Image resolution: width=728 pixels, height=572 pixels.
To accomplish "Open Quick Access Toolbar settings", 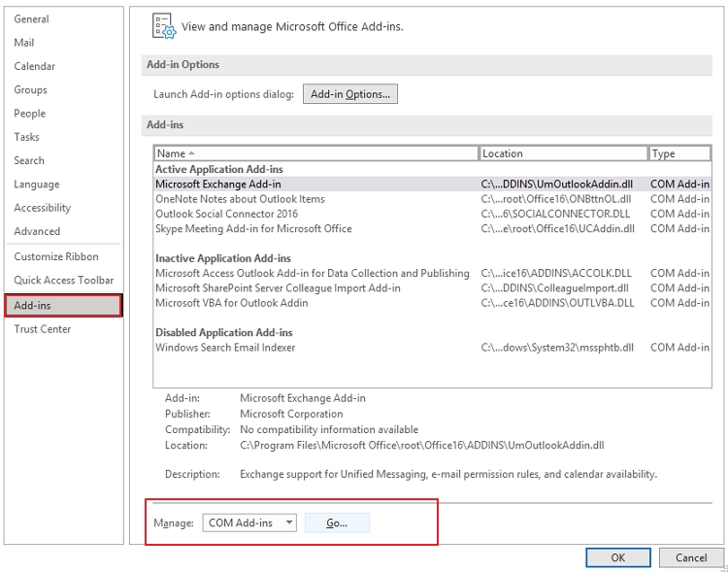I will (63, 280).
